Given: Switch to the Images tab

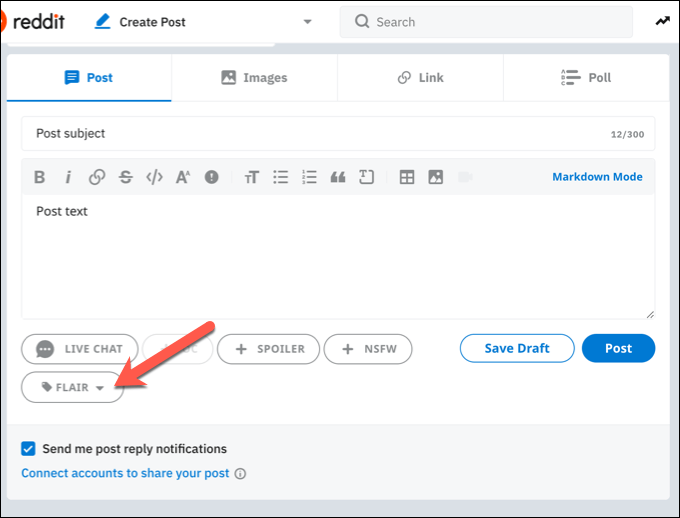Looking at the screenshot, I should pos(254,77).
